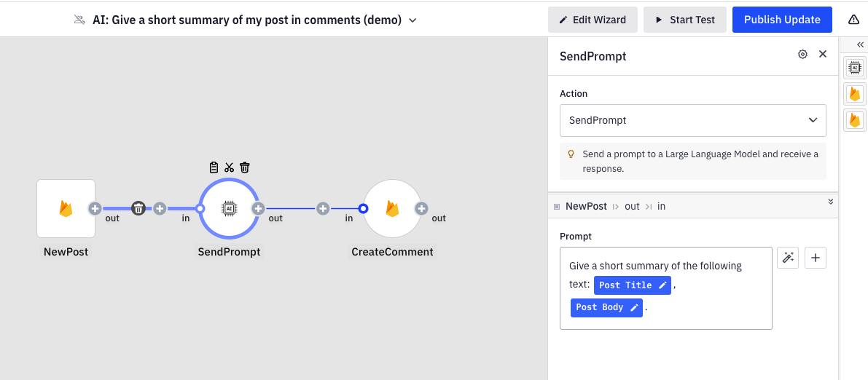Collapse the right sidebar with double chevron

860,44
